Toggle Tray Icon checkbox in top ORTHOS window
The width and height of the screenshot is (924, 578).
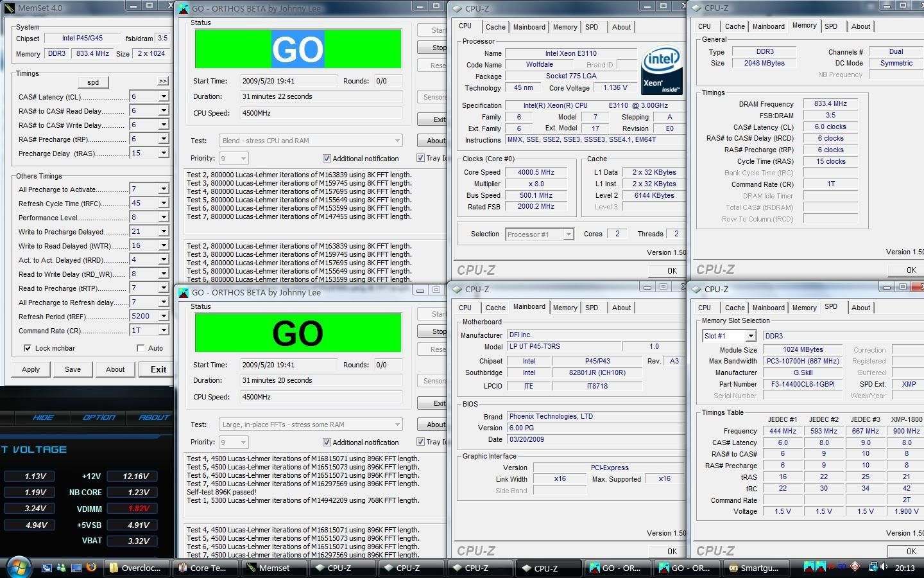[420, 158]
